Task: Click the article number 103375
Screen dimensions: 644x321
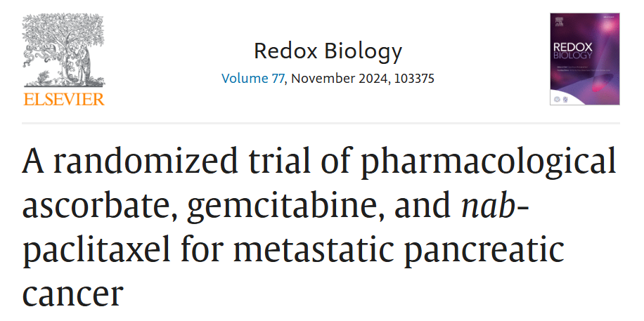Action: 414,78
